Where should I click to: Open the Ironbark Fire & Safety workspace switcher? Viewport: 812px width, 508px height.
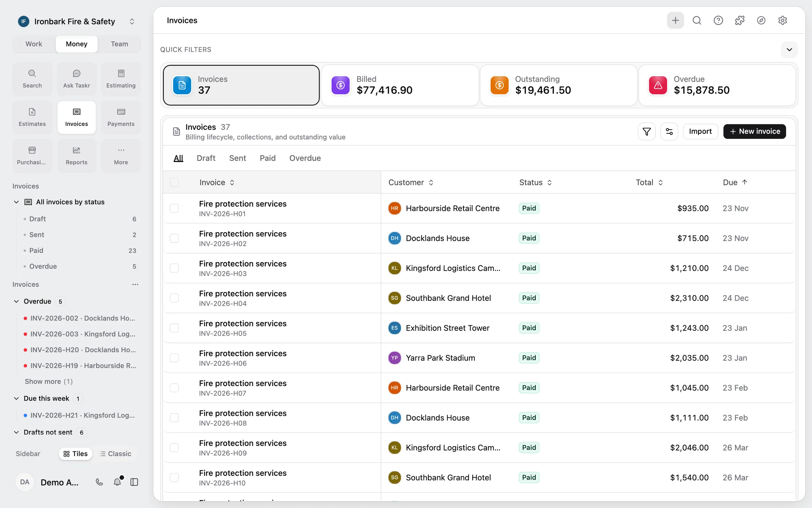(76, 21)
